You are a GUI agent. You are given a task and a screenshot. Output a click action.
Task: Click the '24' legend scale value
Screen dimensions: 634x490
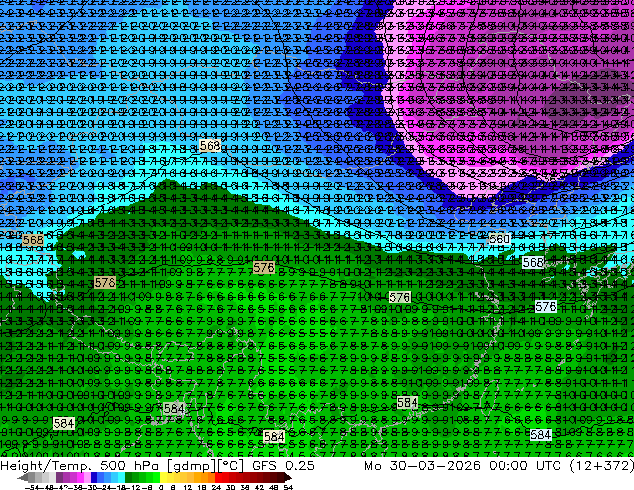216,488
